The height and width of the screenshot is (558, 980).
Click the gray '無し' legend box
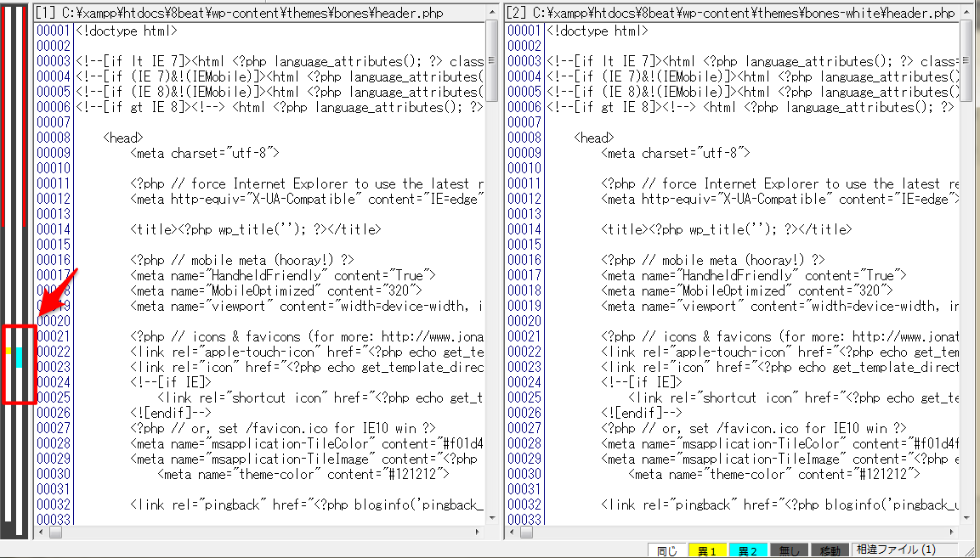(x=789, y=551)
